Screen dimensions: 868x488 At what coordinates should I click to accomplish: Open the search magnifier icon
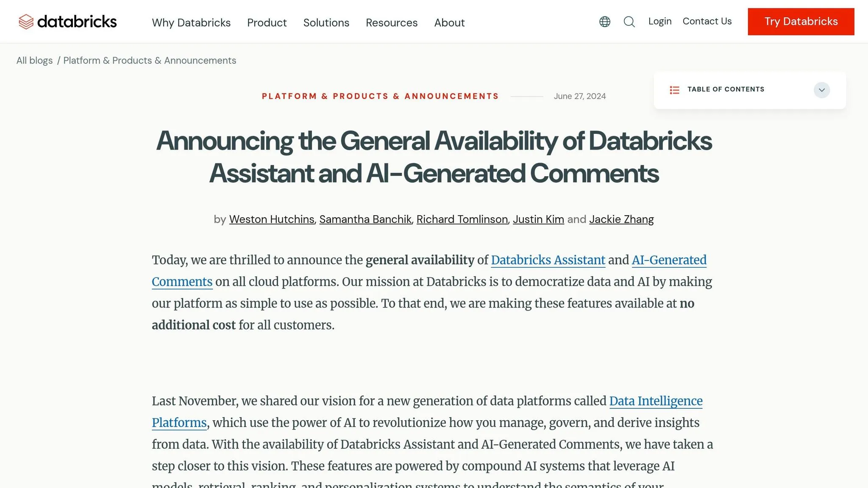click(629, 22)
